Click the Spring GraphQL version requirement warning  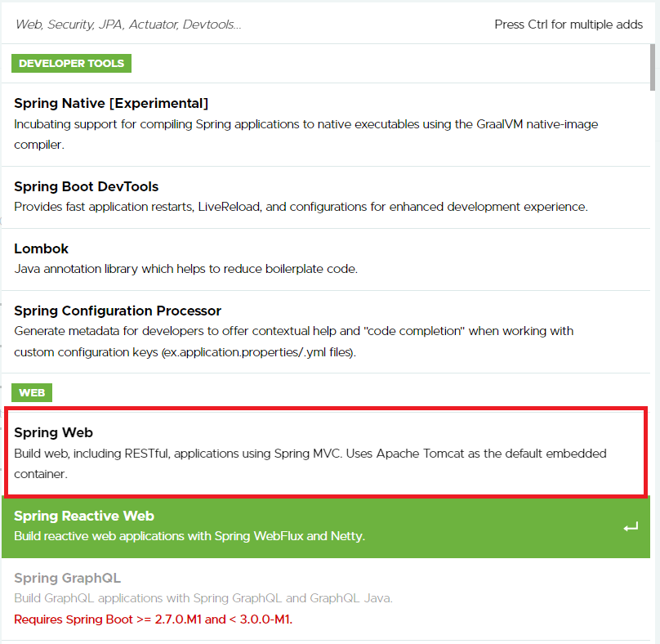click(154, 619)
